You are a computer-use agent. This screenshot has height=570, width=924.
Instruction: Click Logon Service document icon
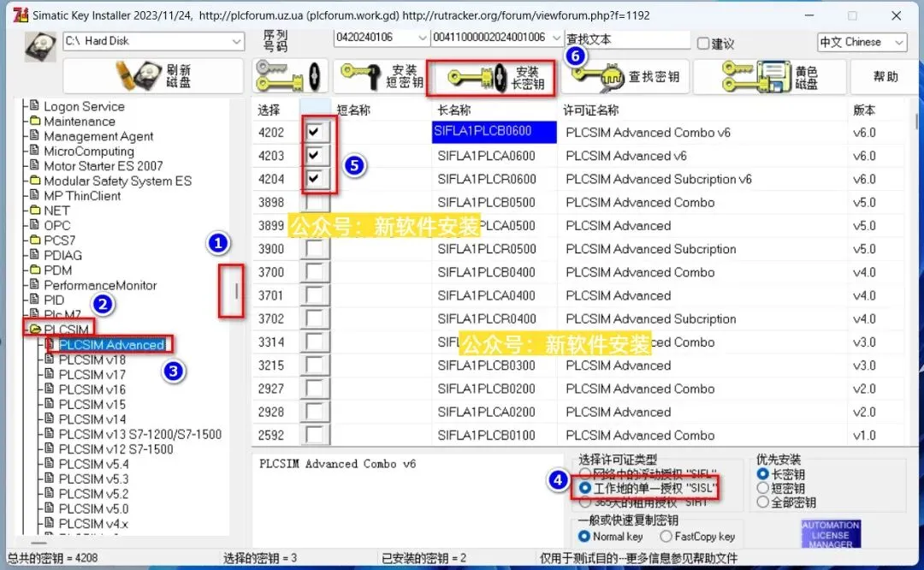(35, 105)
